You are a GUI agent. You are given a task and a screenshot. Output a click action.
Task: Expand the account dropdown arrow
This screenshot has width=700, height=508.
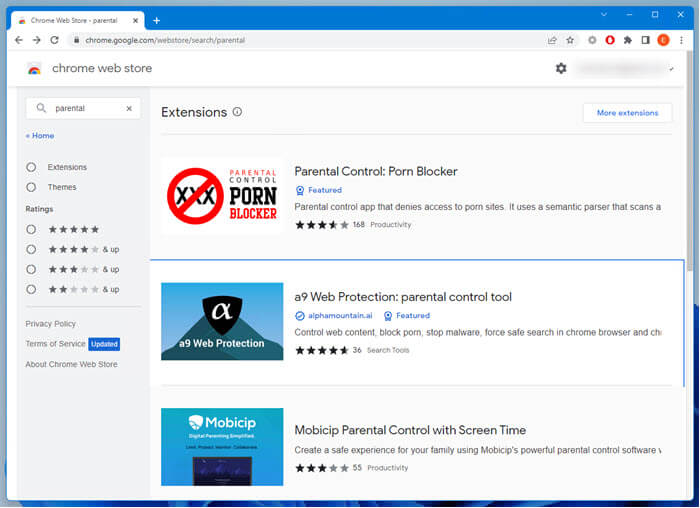671,69
